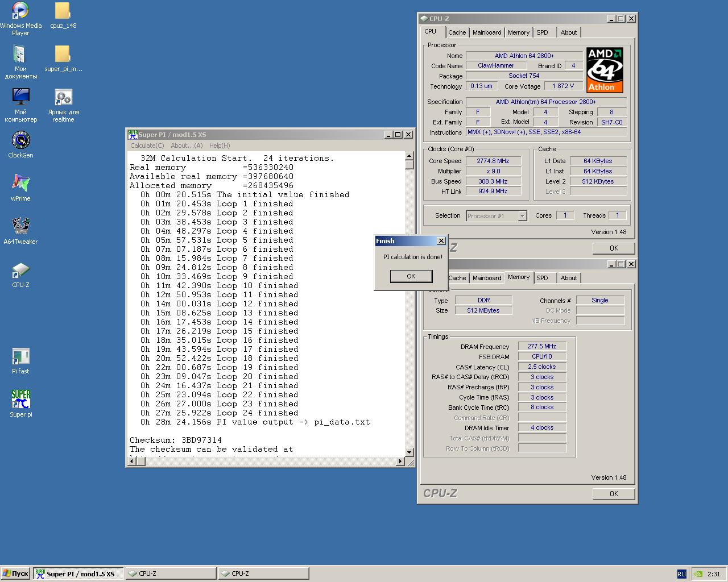Select Cache tab in bottom CPU-Z window
The image size is (728, 582).
pyautogui.click(x=457, y=278)
